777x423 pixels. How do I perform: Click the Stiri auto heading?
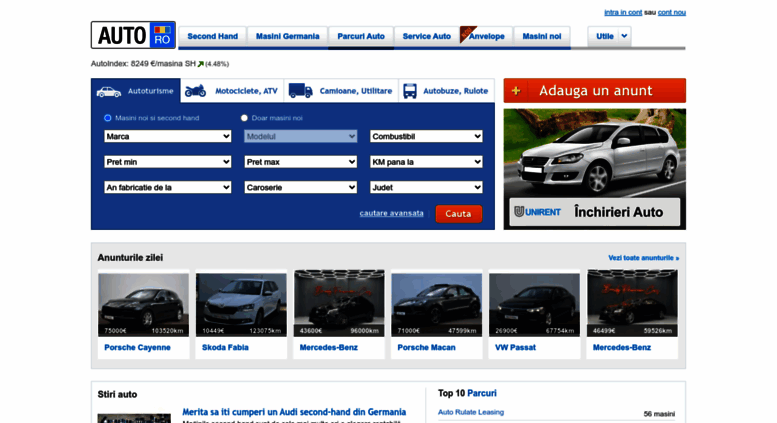(x=117, y=394)
